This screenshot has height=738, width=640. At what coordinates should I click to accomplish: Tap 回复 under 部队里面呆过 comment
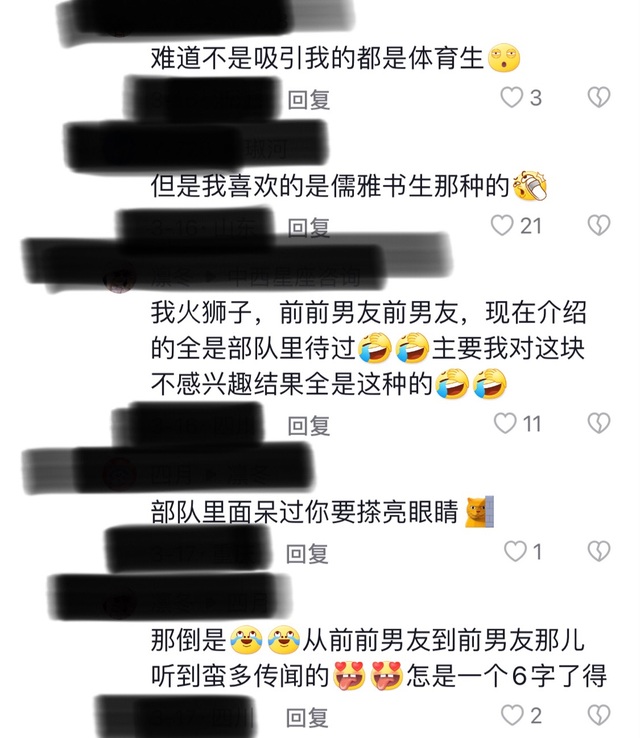[307, 554]
